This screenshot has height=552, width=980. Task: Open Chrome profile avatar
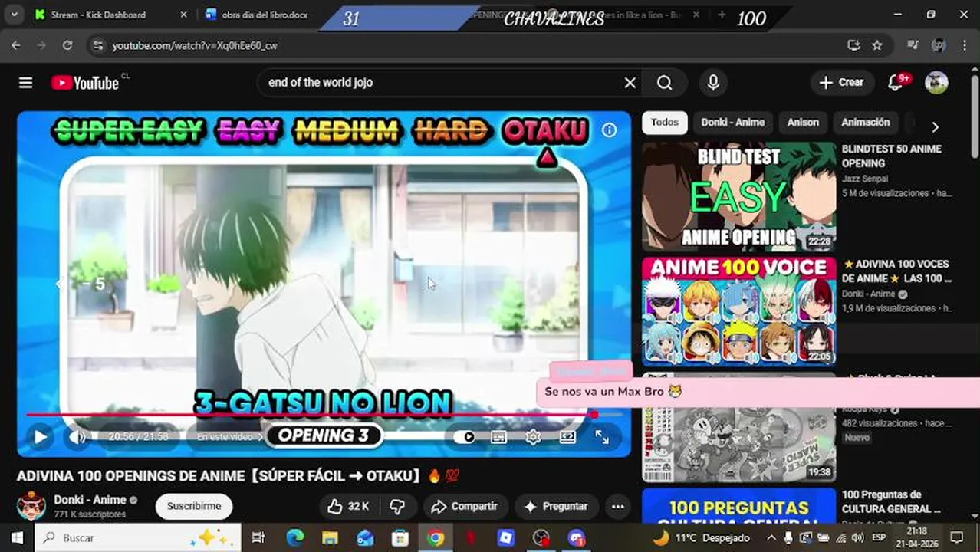pos(938,45)
